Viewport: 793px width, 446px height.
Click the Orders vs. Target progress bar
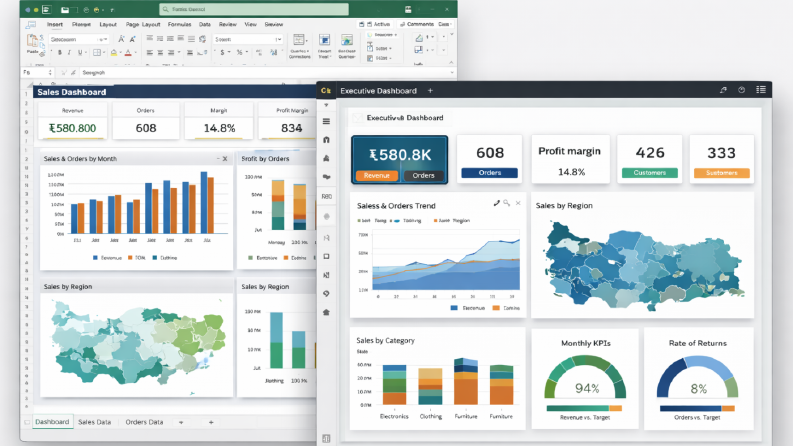[x=697, y=408]
